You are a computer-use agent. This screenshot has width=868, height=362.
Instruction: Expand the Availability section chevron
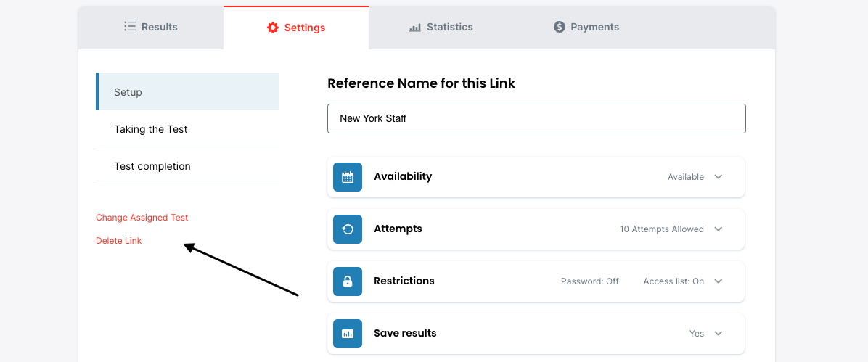coord(718,177)
